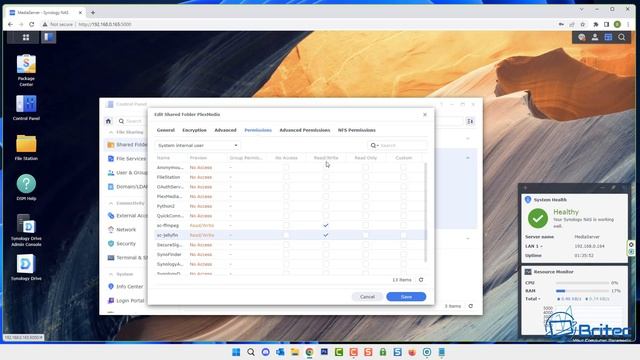640x360 pixels.
Task: Check Custom for sc-jellyfin
Action: coord(403,235)
